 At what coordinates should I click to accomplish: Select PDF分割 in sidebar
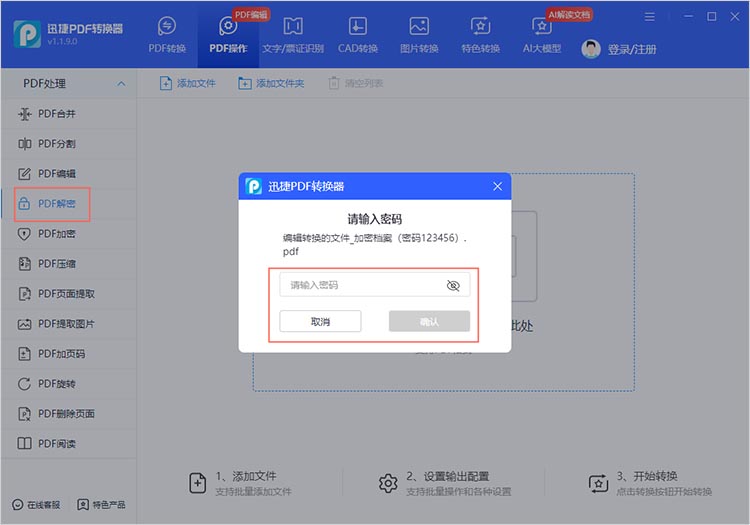coord(68,143)
